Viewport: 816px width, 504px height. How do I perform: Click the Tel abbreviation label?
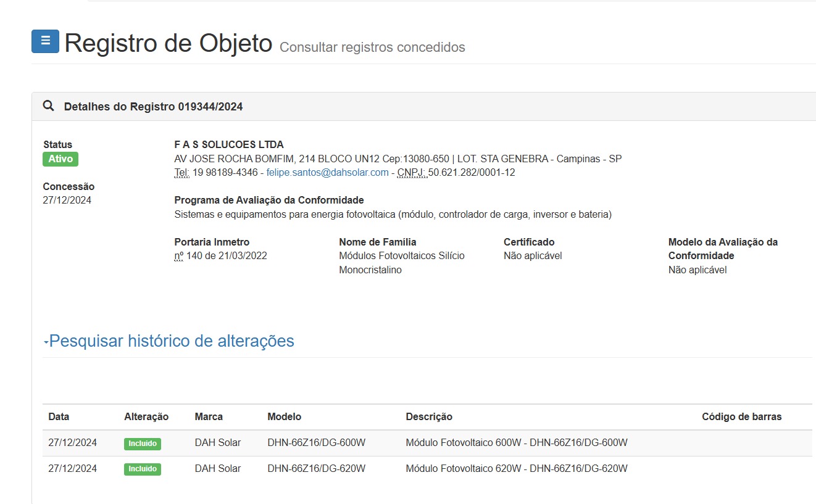coord(181,173)
